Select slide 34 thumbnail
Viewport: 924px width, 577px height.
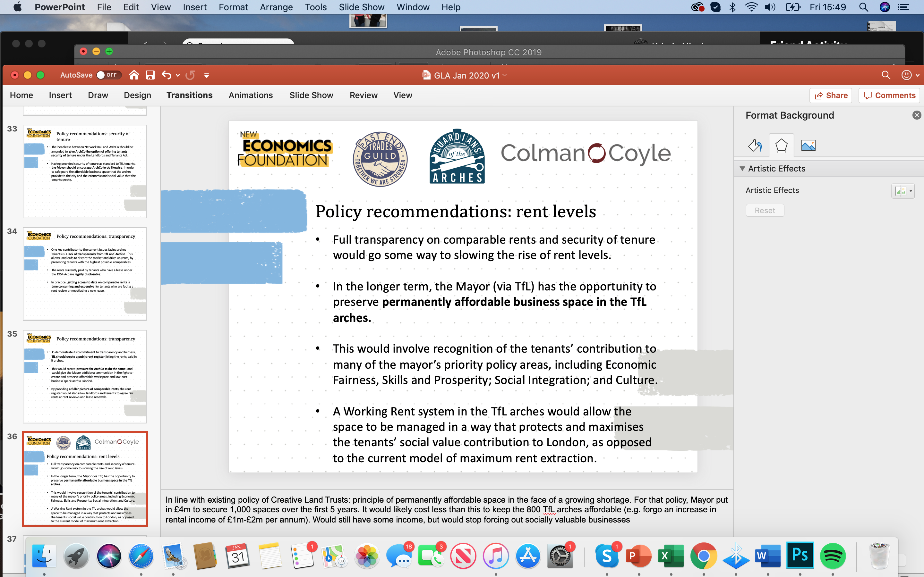85,274
